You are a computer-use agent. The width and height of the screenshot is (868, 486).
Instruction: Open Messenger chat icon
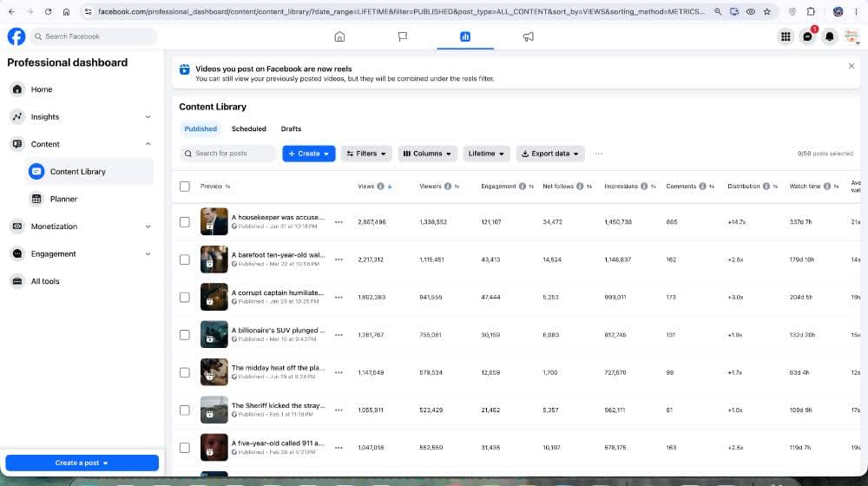pyautogui.click(x=807, y=36)
